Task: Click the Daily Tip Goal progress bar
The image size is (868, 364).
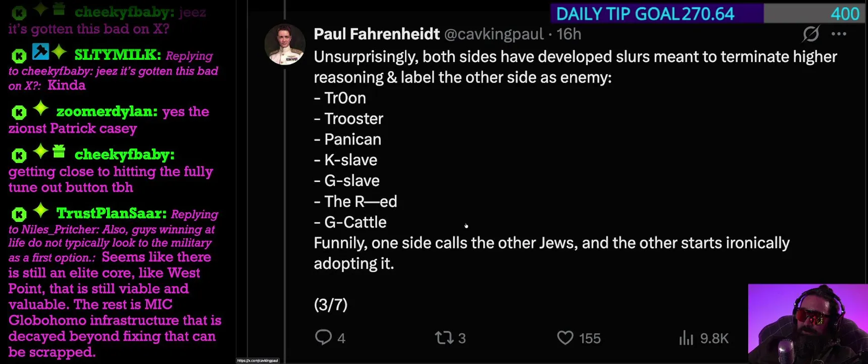Action: point(707,14)
